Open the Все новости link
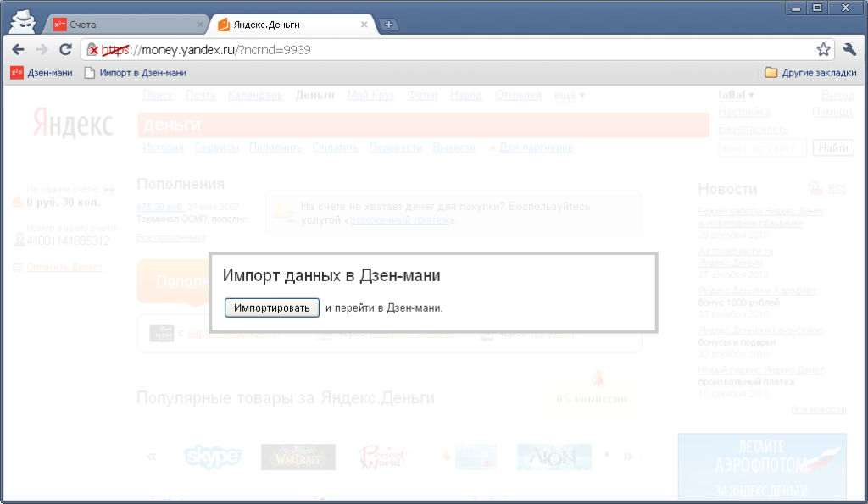 (819, 410)
